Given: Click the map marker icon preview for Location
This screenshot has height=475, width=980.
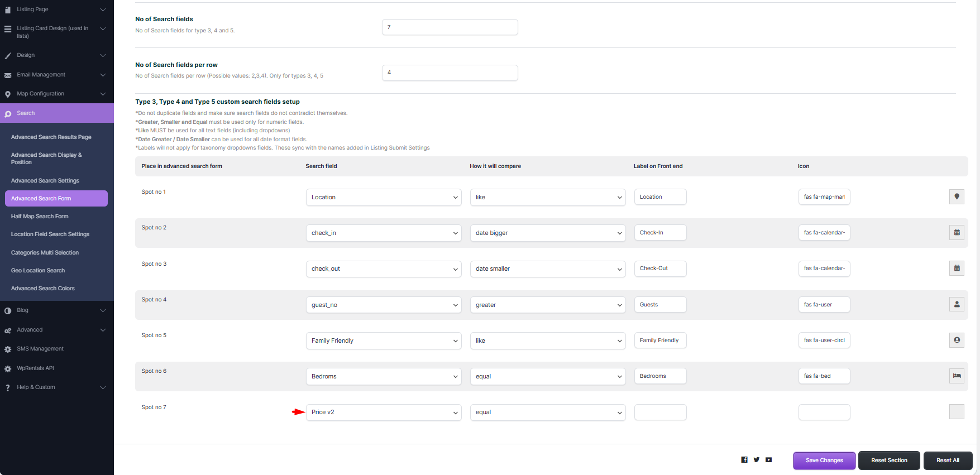Looking at the screenshot, I should pos(957,197).
